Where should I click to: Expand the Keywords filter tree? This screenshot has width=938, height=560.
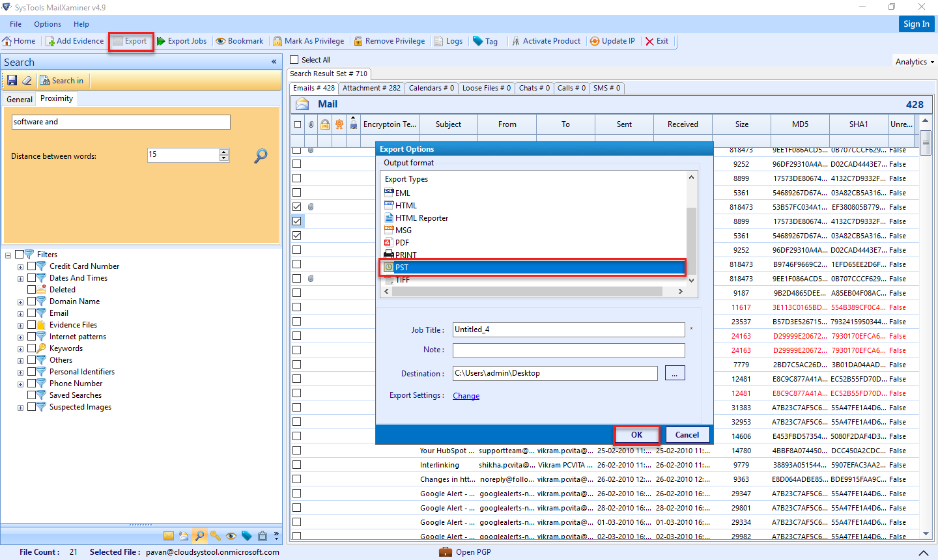[x=20, y=348]
